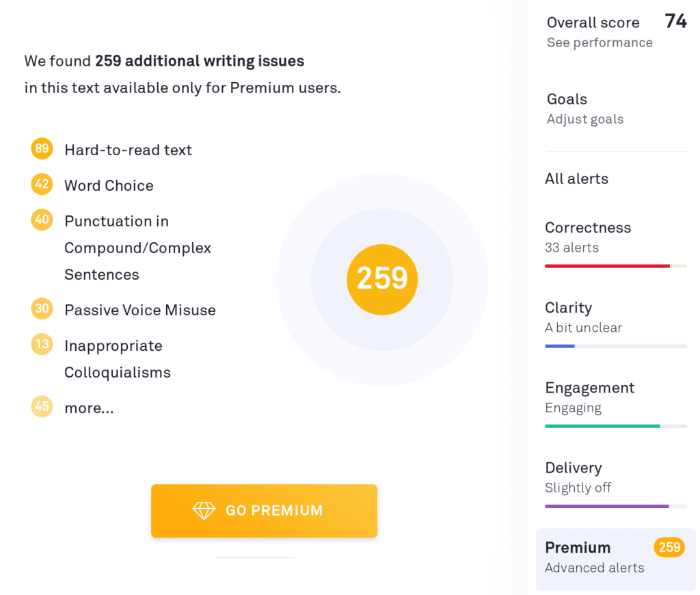Click the 42 Word Choice badge
The image size is (700, 595).
pyautogui.click(x=42, y=185)
